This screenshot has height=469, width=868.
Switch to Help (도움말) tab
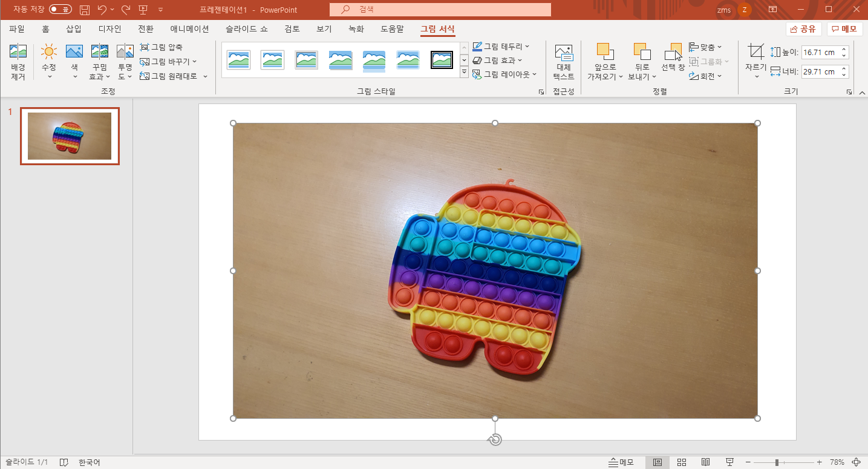click(392, 28)
